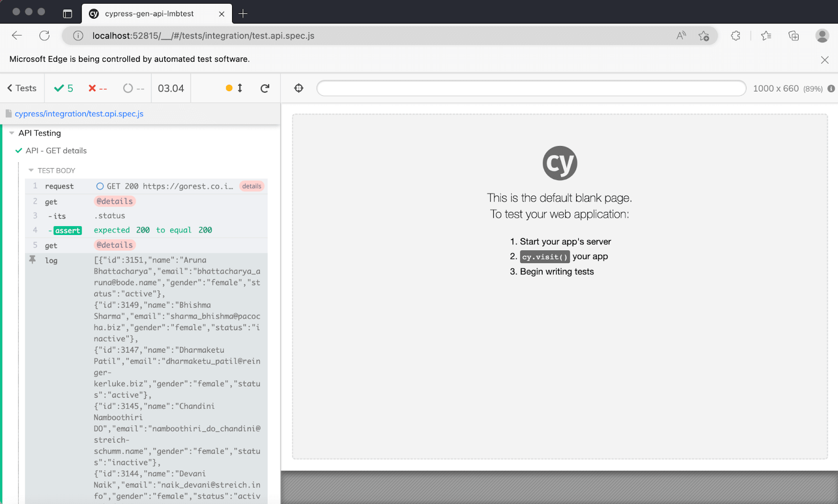
Task: Select the its .status command row
Action: pos(146,216)
